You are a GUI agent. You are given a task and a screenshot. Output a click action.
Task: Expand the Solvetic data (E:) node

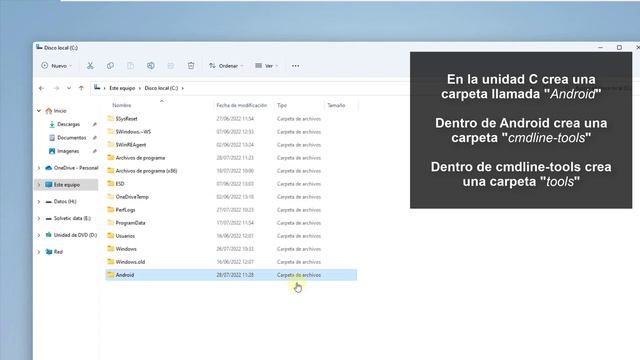[39, 218]
